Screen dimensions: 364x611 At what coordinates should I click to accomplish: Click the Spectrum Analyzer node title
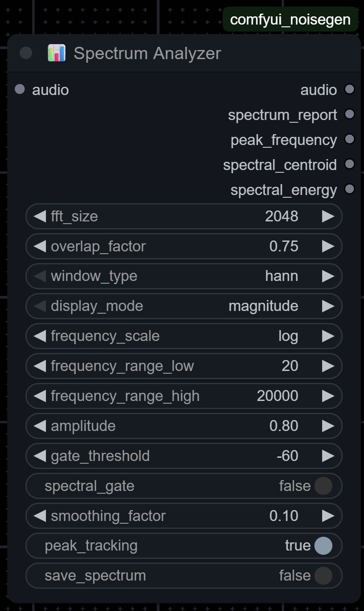pyautogui.click(x=147, y=53)
